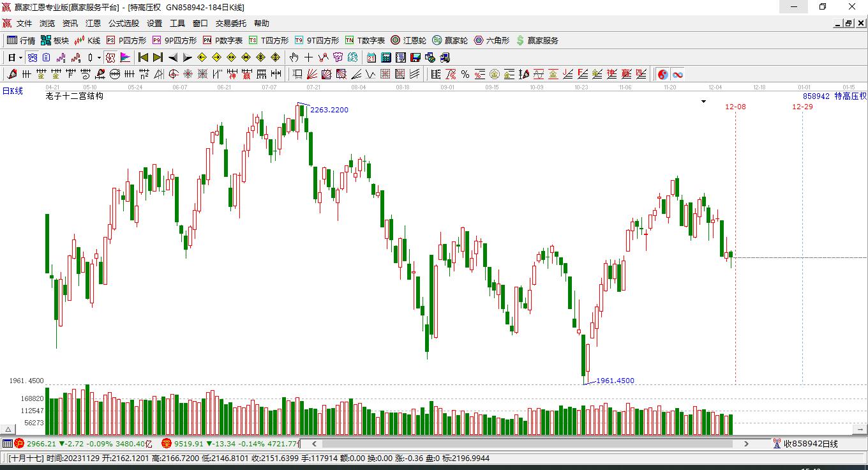Image resolution: width=868 pixels, height=470 pixels.
Task: Open the 江恩 menu
Action: [93, 24]
